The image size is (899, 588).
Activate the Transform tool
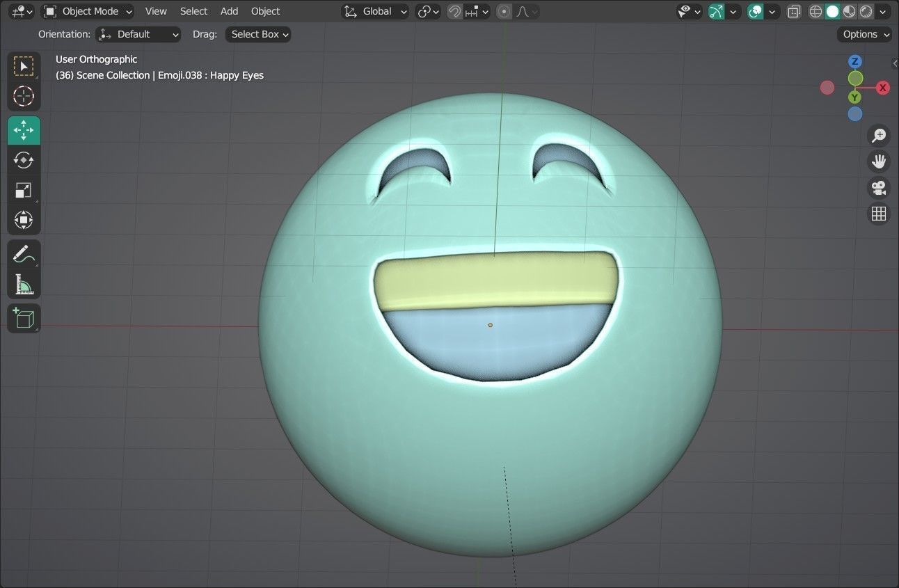pos(24,220)
